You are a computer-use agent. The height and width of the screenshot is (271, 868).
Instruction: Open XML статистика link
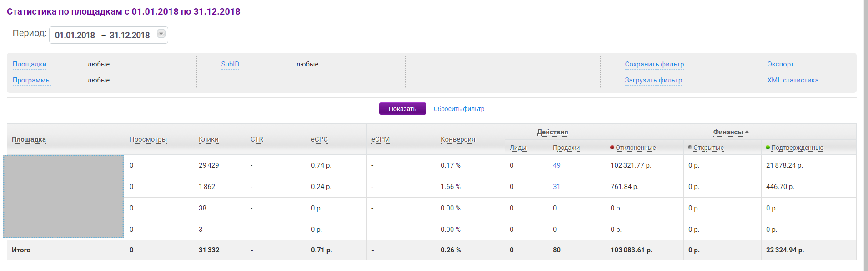tap(793, 80)
